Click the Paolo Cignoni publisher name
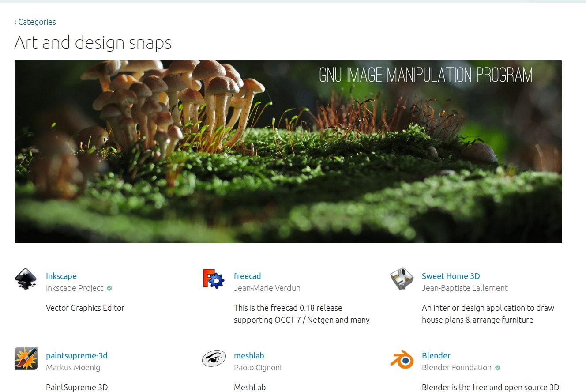Viewport: 586px width, 392px height. [x=258, y=367]
